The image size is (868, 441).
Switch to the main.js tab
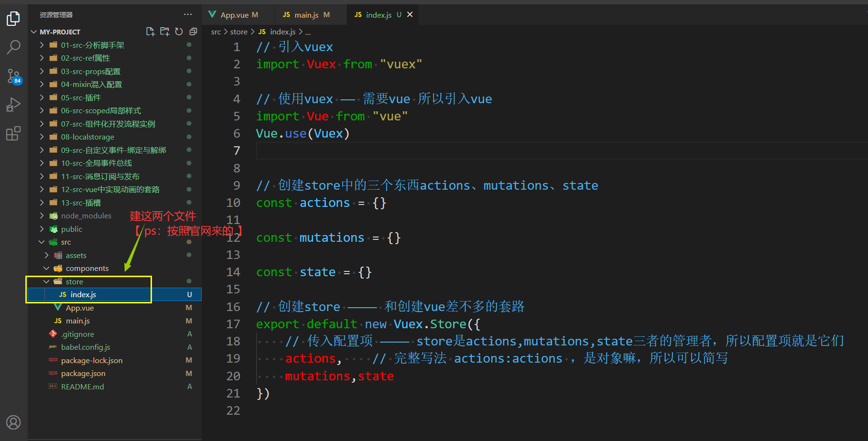tap(311, 15)
